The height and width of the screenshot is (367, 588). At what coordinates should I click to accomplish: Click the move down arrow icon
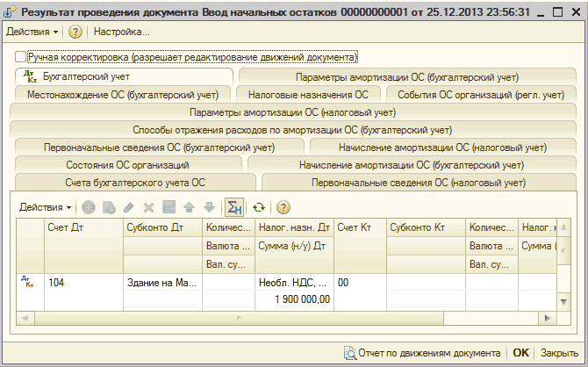tap(209, 207)
